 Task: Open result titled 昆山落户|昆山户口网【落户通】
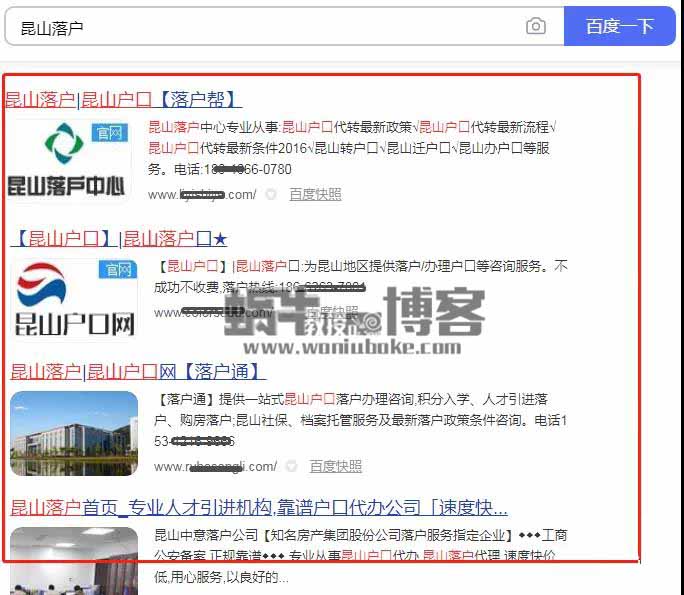click(x=138, y=372)
